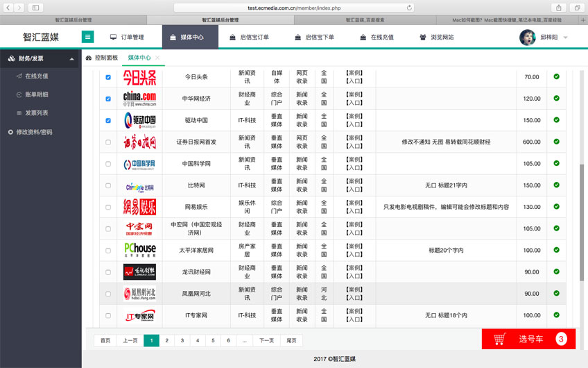Select 媒体中心 top navigation item
588x368 pixels.
pyautogui.click(x=190, y=37)
